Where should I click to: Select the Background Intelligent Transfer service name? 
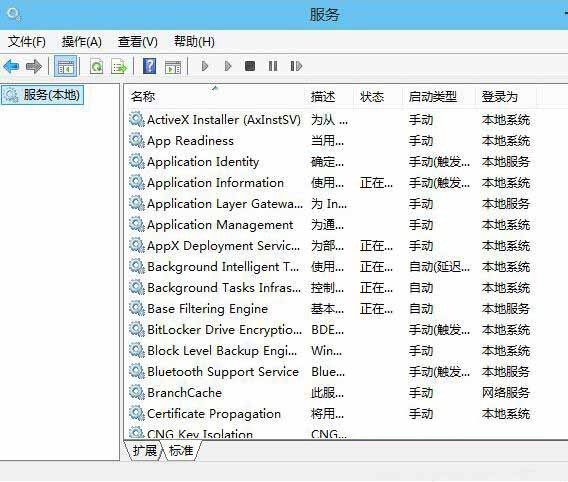pos(223,267)
